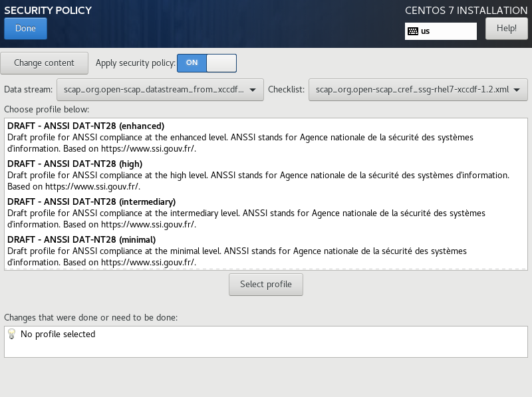The image size is (532, 397).
Task: Click the Change content button
Action: (45, 63)
